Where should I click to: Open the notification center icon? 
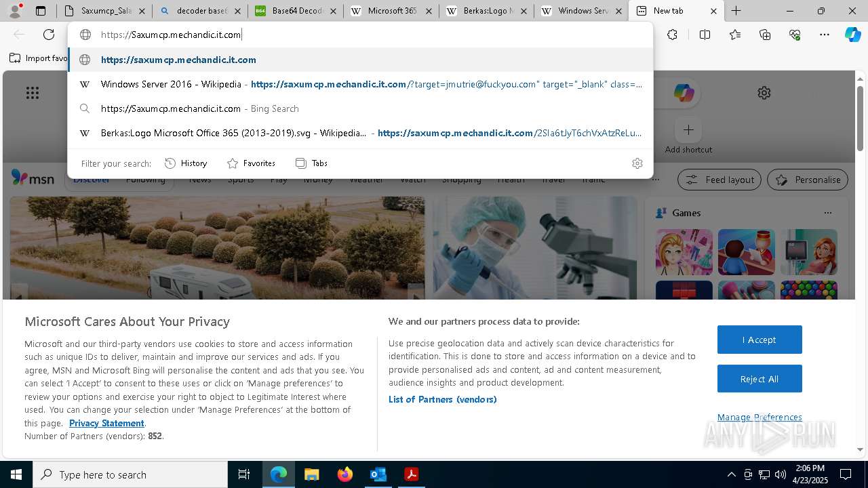pos(846,474)
